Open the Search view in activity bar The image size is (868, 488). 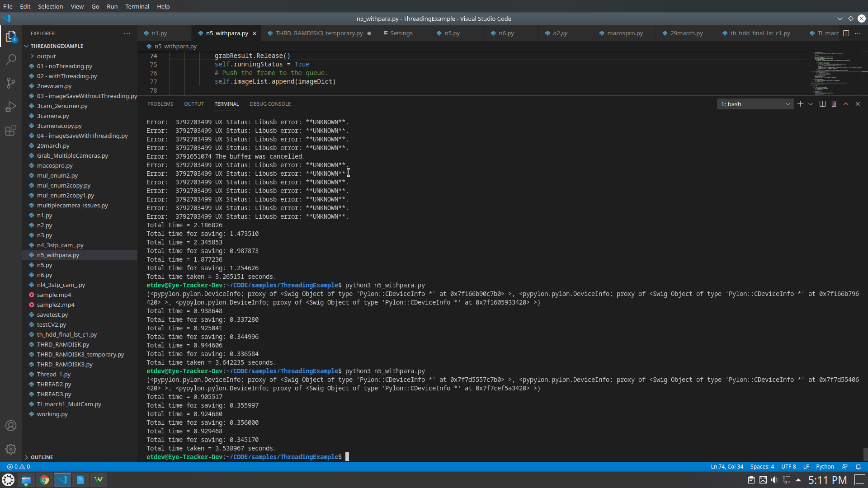[x=11, y=60]
